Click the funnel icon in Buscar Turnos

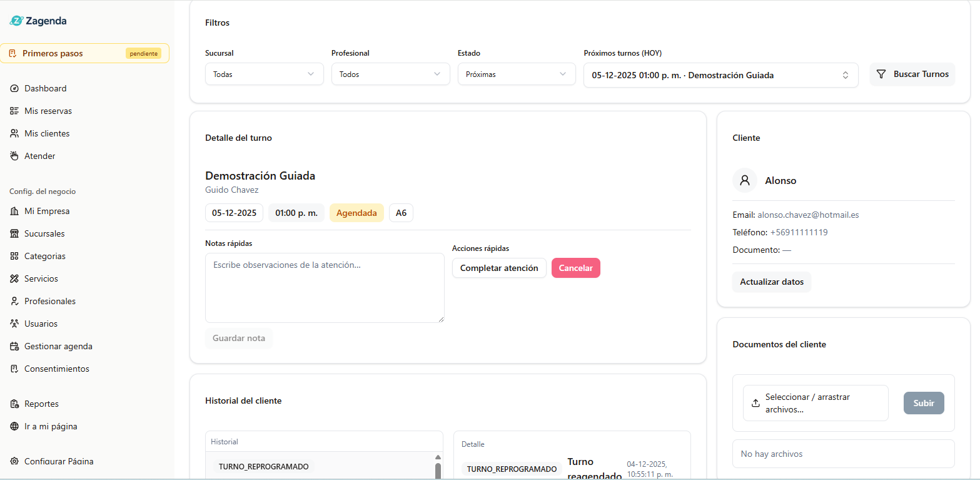click(x=881, y=74)
